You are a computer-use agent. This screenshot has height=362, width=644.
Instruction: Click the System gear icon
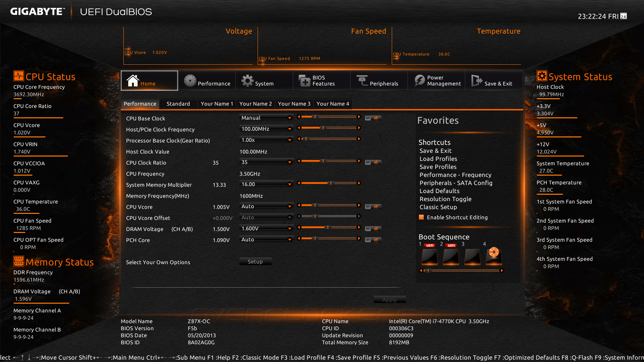[248, 81]
